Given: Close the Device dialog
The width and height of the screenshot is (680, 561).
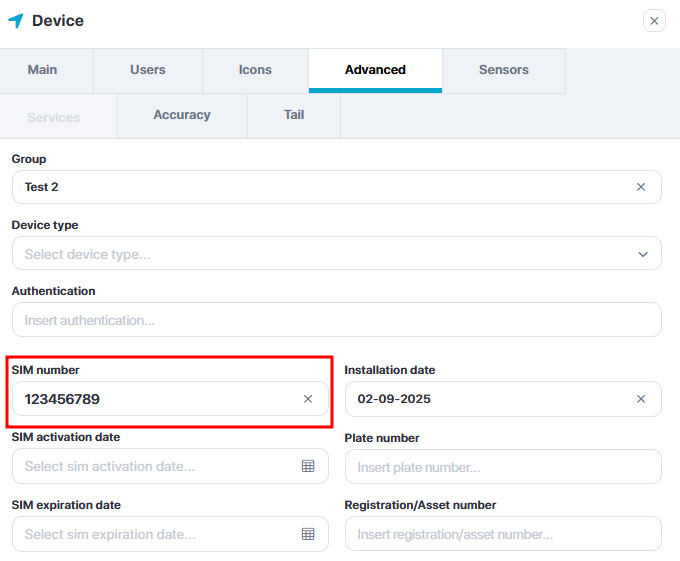Looking at the screenshot, I should [654, 21].
